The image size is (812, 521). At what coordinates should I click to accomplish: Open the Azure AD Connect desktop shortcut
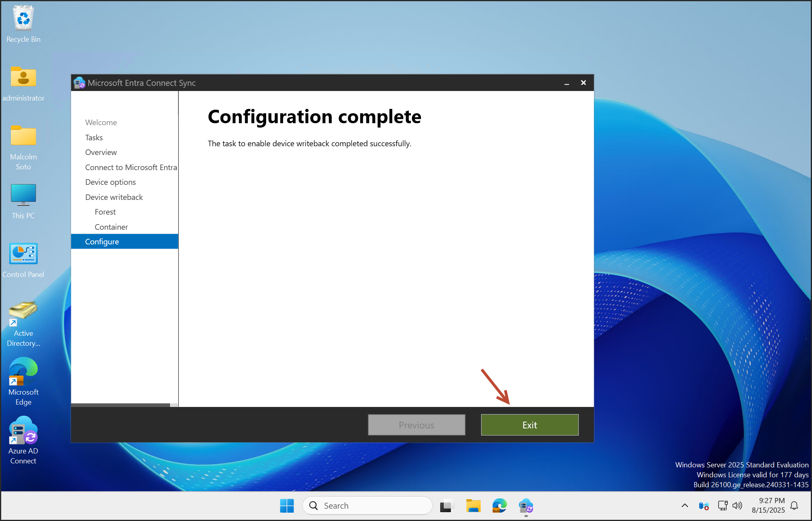(x=23, y=430)
